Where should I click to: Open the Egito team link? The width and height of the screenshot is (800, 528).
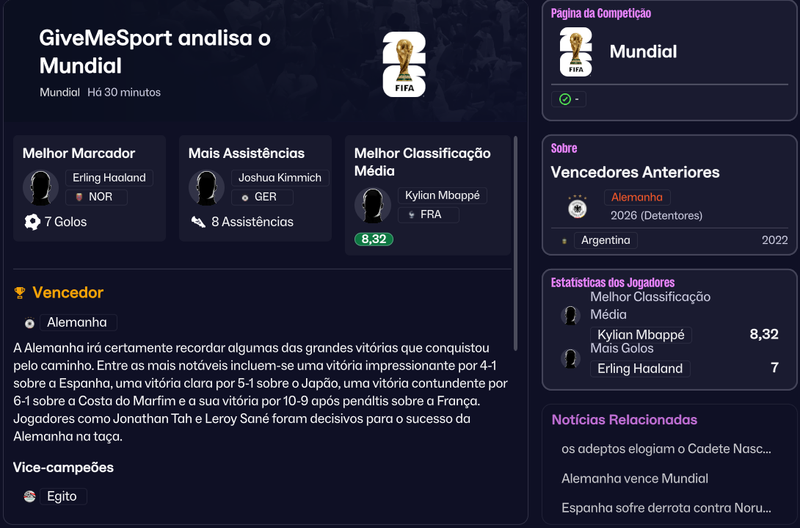pos(62,496)
